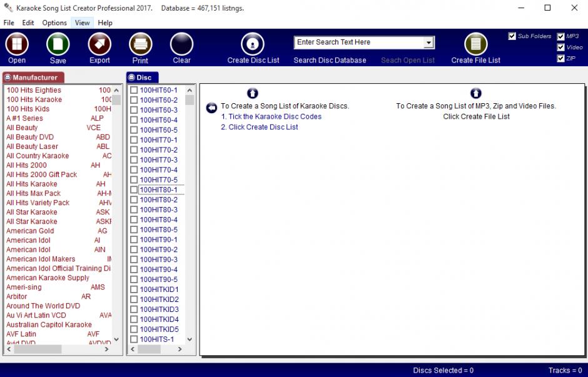Screen dimensions: 588x377
Task: Select Arbitor manufacturer row
Action: (x=59, y=296)
